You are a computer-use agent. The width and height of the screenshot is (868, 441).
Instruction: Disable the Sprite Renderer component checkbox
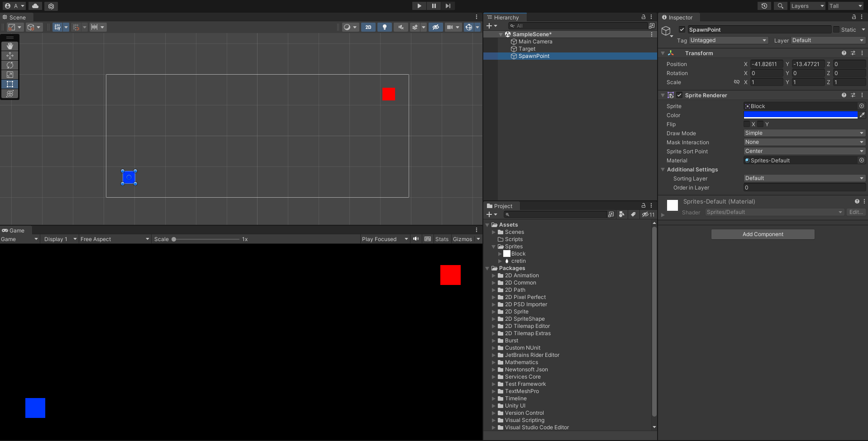(679, 95)
